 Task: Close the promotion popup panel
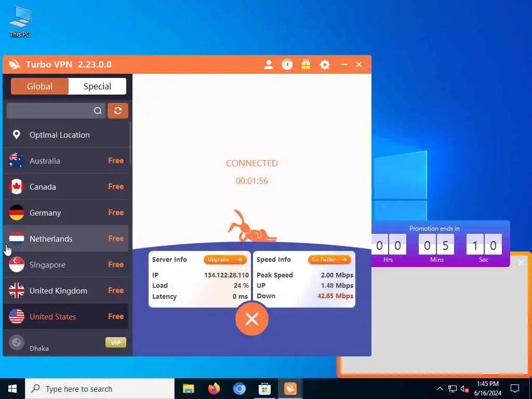(x=521, y=262)
